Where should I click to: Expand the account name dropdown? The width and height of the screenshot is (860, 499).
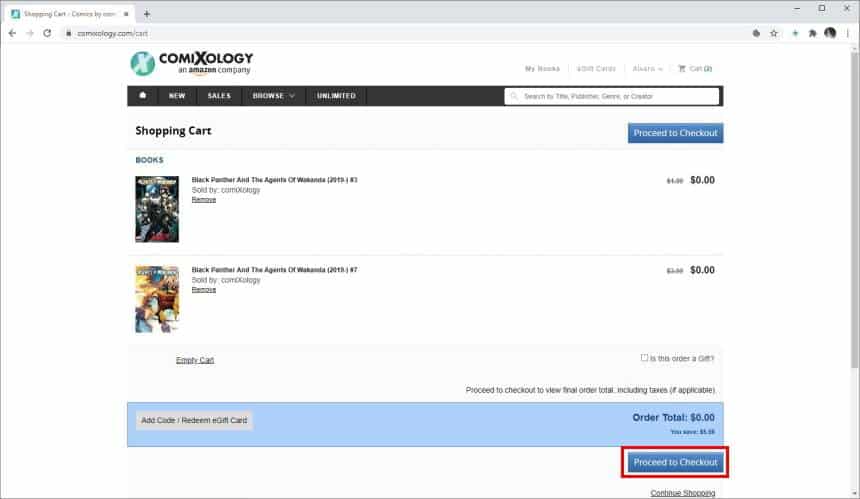click(x=648, y=69)
